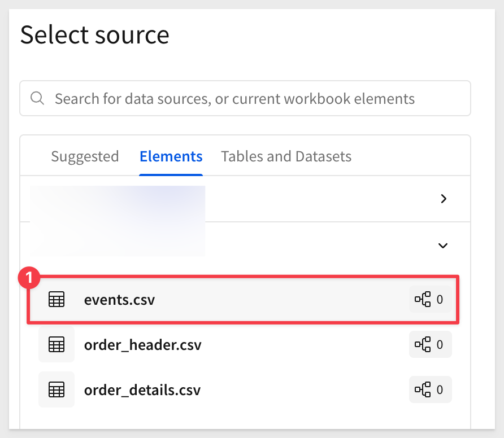Switch to the Elements tab
Viewport: 504px width, 438px height.
tap(171, 156)
